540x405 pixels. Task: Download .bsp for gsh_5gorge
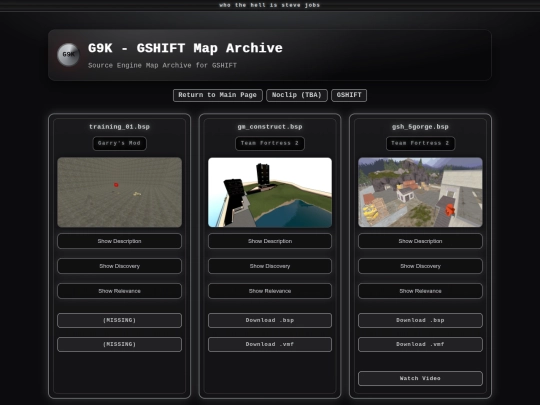420,320
